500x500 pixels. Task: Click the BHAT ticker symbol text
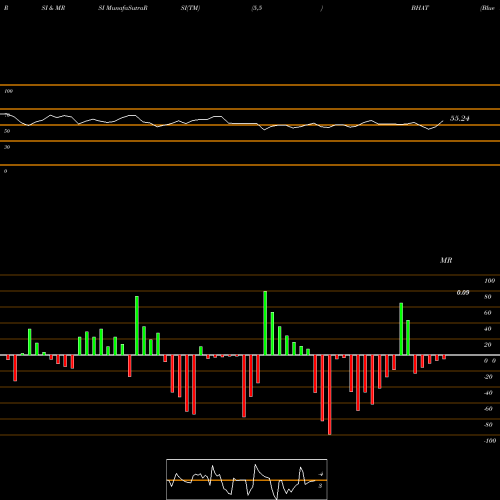(x=420, y=8)
